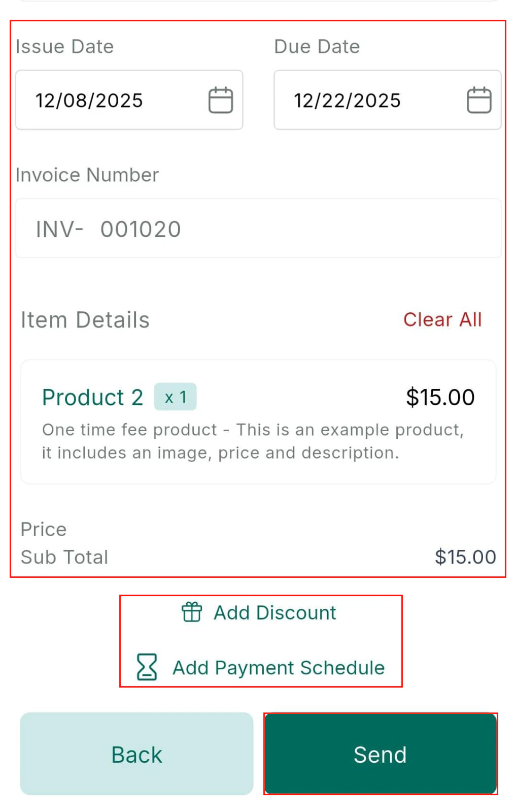Click the Item Details section heading
Screen dimensions: 517x812
85,319
